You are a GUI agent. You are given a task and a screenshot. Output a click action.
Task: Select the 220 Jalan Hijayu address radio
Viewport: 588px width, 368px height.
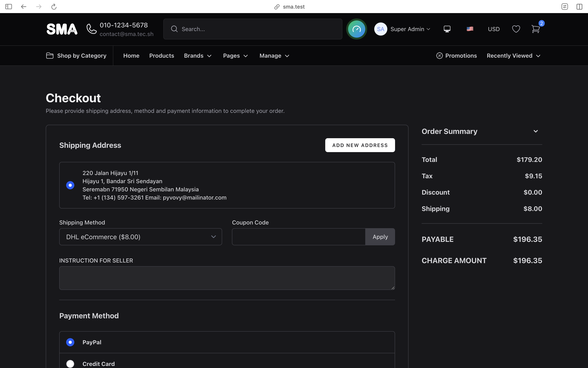pyautogui.click(x=70, y=185)
